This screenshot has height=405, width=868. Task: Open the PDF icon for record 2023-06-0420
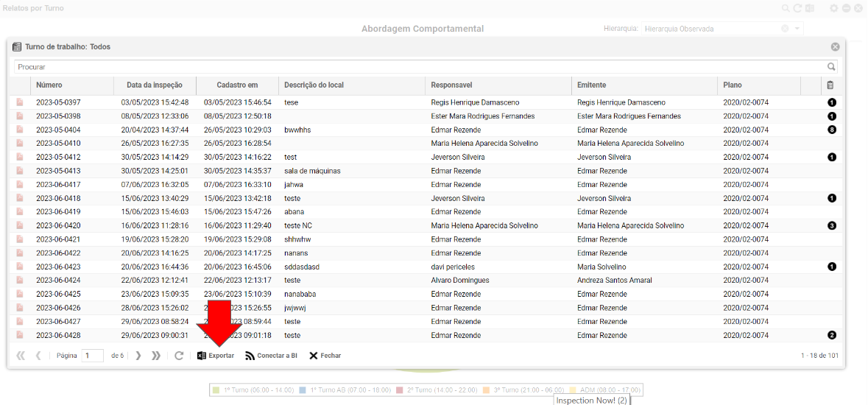point(20,225)
